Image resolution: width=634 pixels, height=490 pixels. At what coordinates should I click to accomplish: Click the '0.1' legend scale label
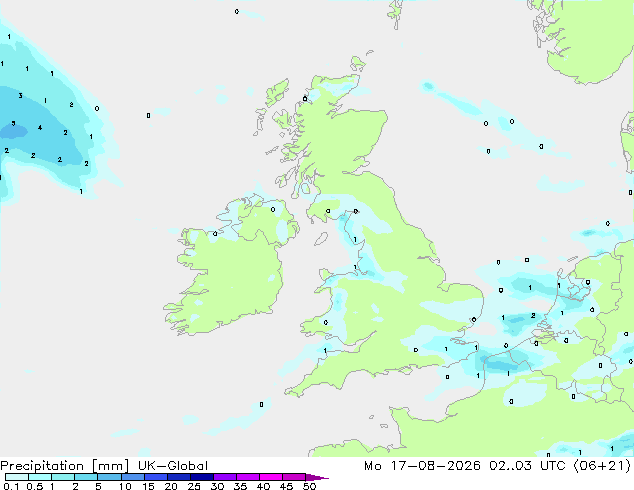(x=11, y=486)
